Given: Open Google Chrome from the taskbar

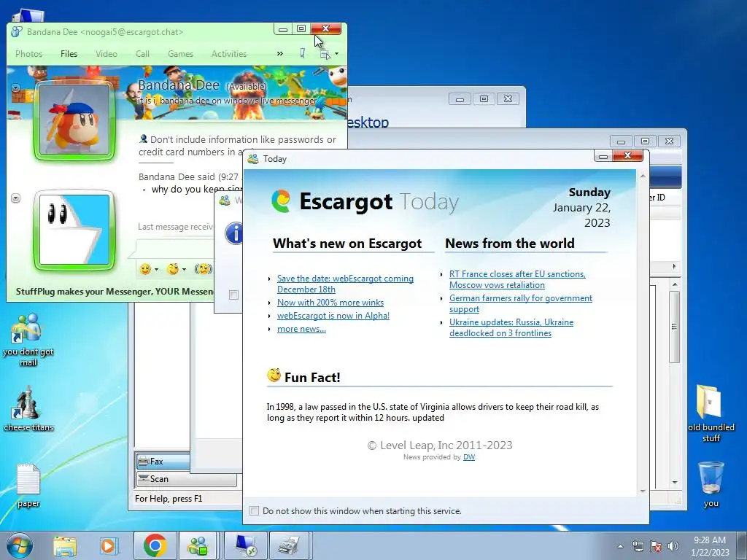Looking at the screenshot, I should click(x=155, y=545).
